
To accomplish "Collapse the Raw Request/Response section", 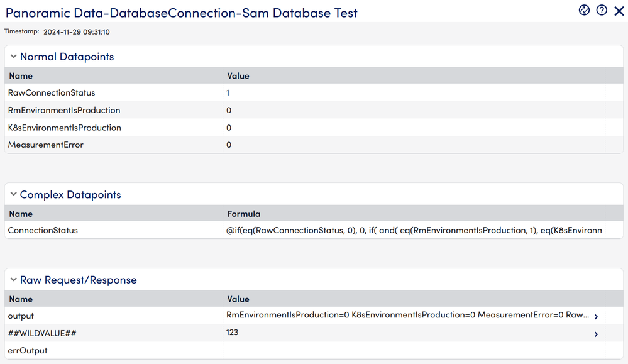I will pos(14,280).
